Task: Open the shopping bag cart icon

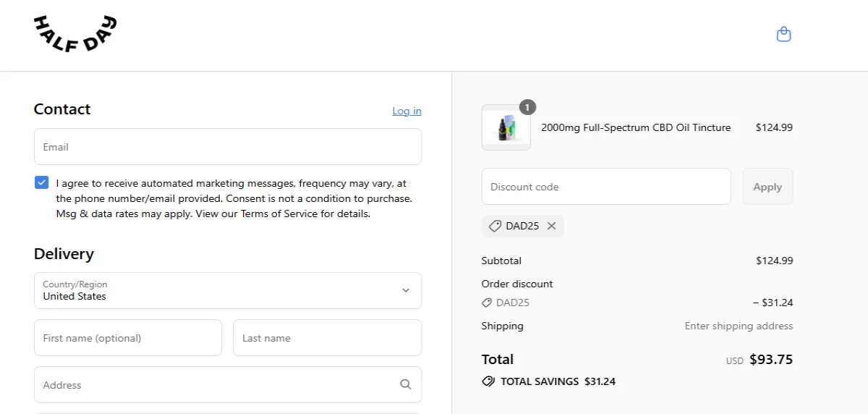Action: (783, 34)
